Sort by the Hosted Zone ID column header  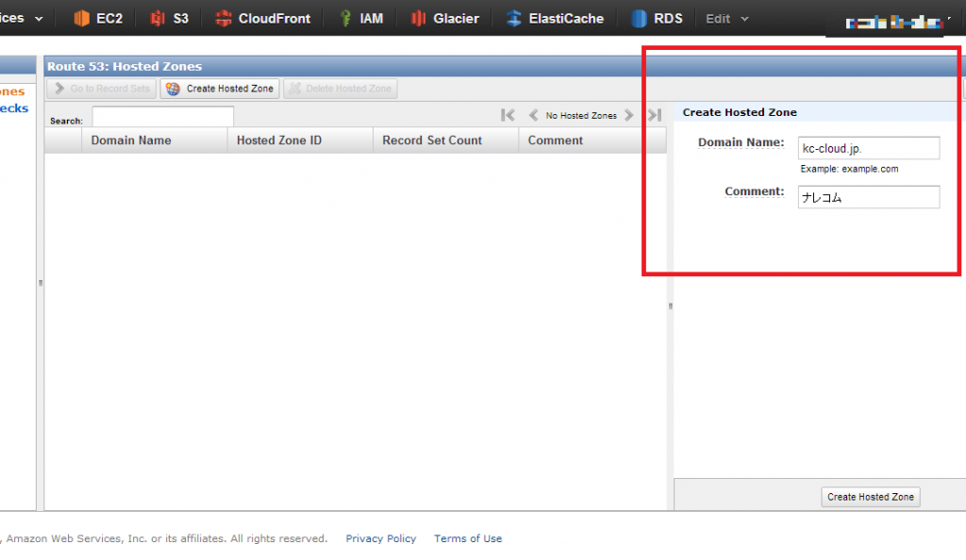(x=301, y=140)
